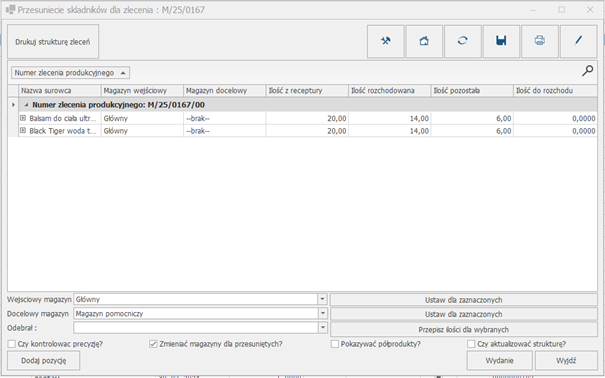Enable Pokazywać półprodukty checkbox
Viewport: 605px width, 378px height.
point(335,344)
